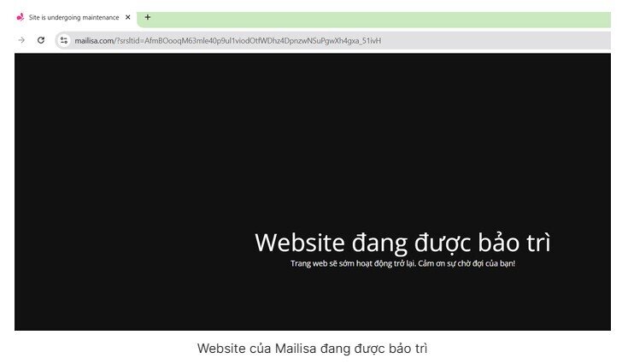Close the 'Site is undergoing maintenance' tab
This screenshot has width=628, height=364.
coord(128,17)
